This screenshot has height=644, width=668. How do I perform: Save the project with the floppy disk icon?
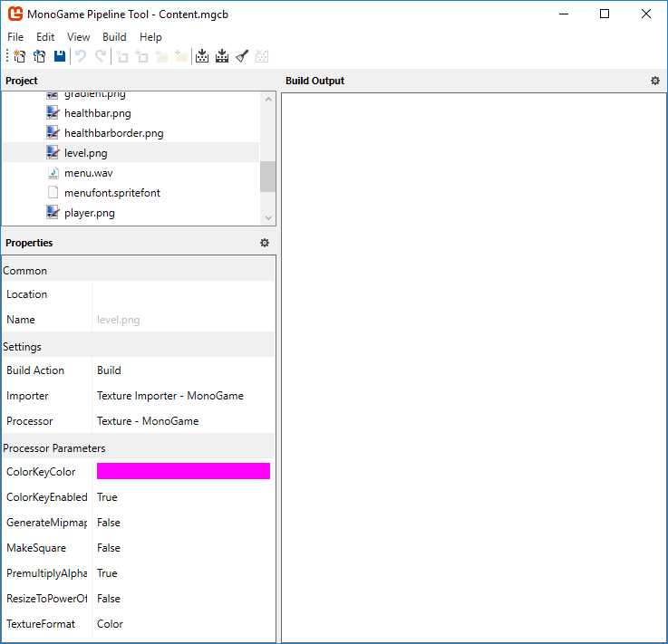click(60, 56)
